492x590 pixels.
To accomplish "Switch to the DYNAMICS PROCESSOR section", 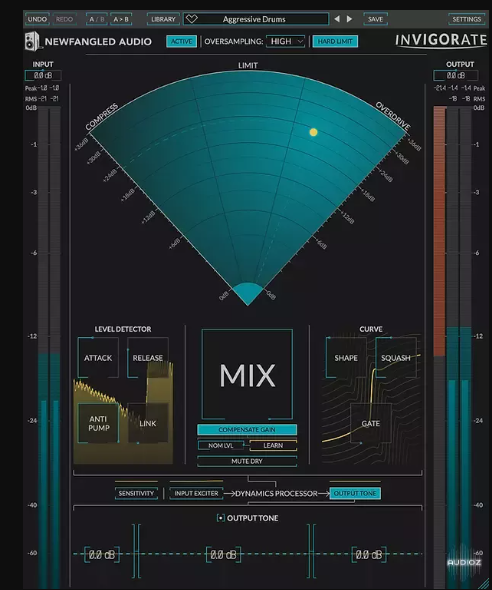I will (276, 493).
